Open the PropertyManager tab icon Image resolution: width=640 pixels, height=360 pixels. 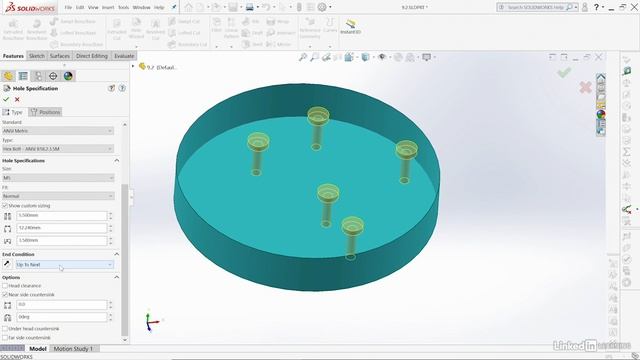[x=23, y=76]
